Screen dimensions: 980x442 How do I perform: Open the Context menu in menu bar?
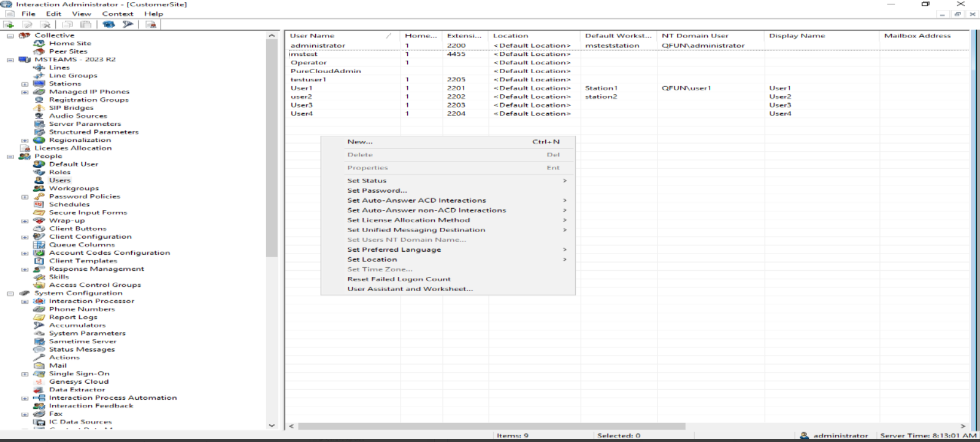click(x=117, y=14)
